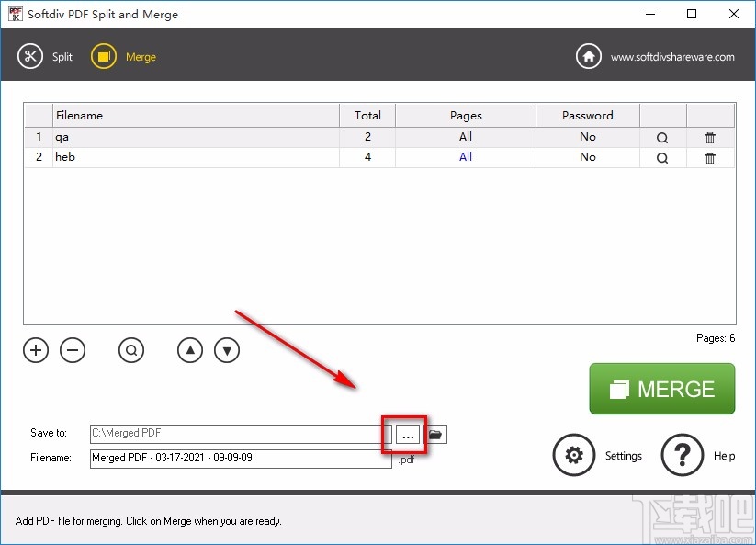Open the Split tab label
The height and width of the screenshot is (545, 756).
[62, 57]
